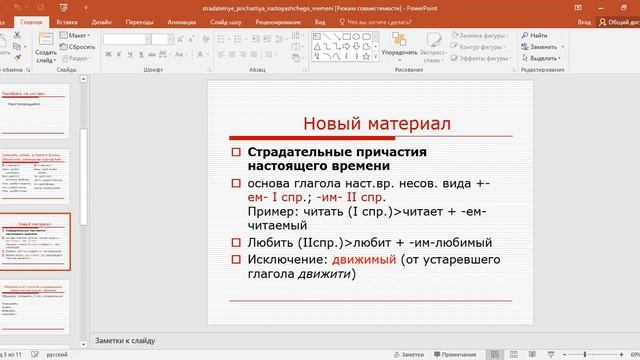The image size is (640, 360).
Task: Open the Анимация tab
Action: [x=182, y=22]
